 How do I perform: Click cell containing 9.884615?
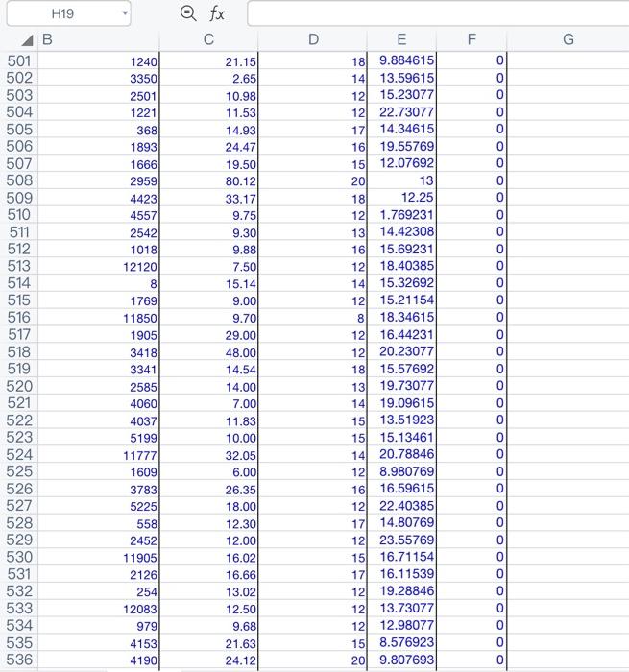(x=401, y=60)
